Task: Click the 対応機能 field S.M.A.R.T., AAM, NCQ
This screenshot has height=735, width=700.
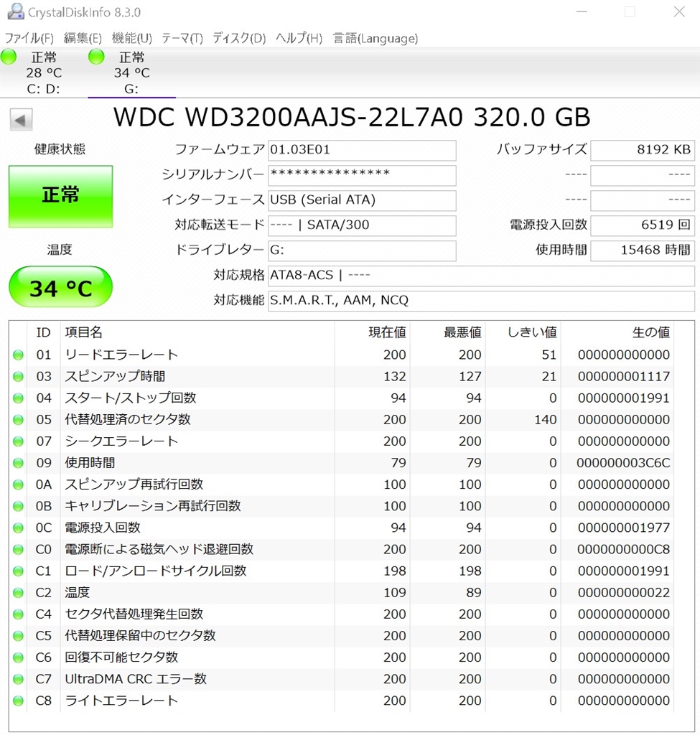Action: click(481, 301)
